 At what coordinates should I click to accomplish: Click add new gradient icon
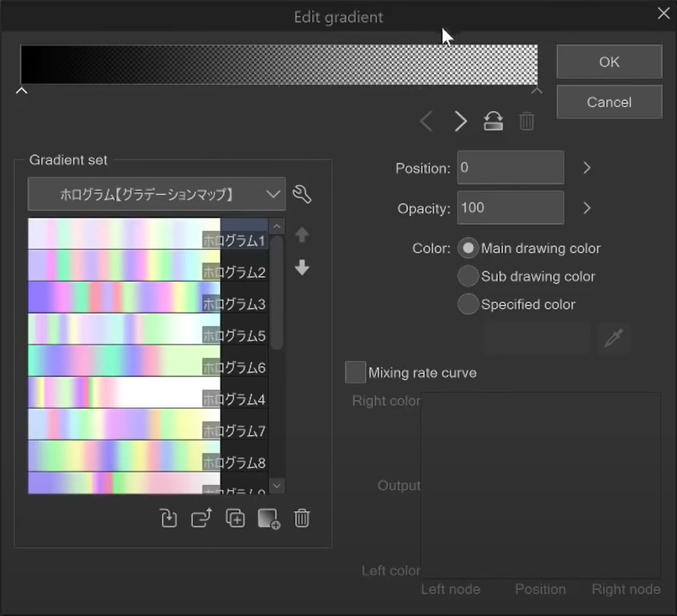click(x=269, y=518)
